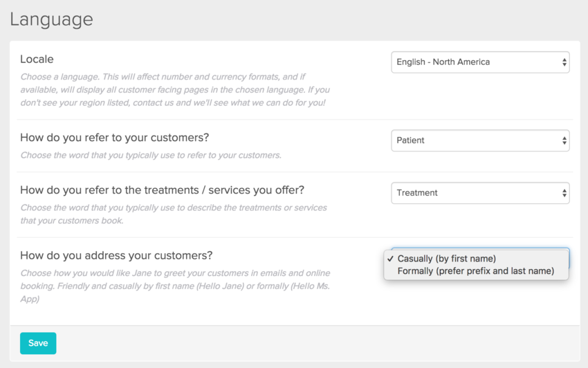Choose Formally (prefer prefix and last name)

476,271
